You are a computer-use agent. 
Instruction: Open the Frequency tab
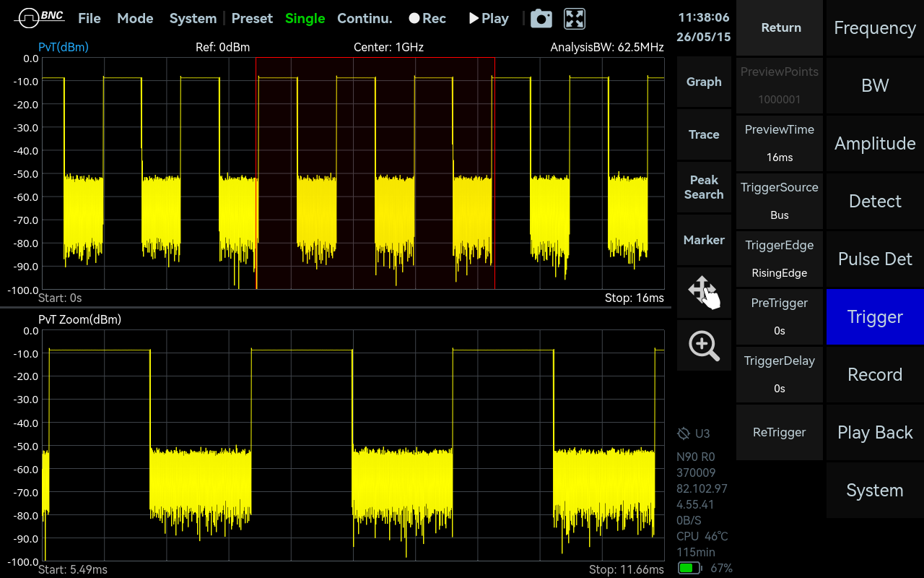(x=875, y=28)
